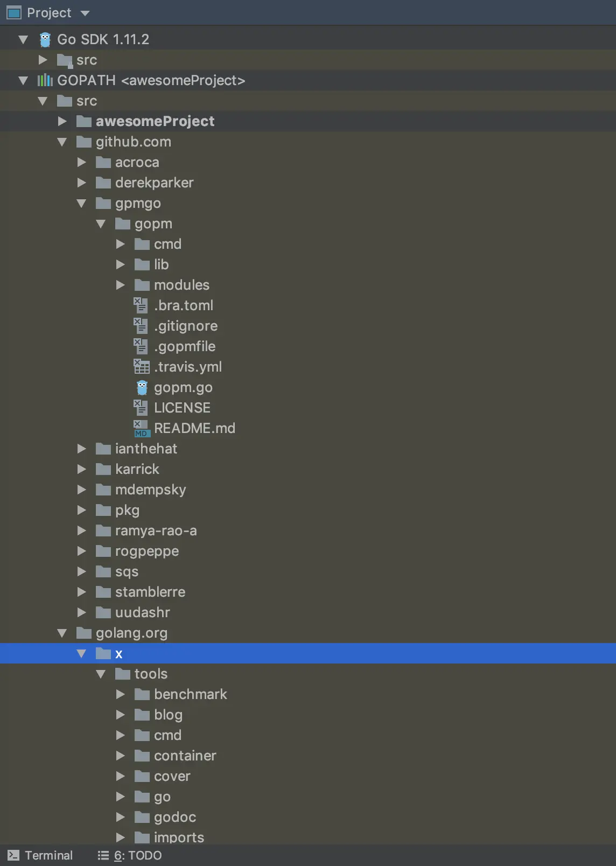616x866 pixels.
Task: Click the LICENSE file icon
Action: coord(141,408)
